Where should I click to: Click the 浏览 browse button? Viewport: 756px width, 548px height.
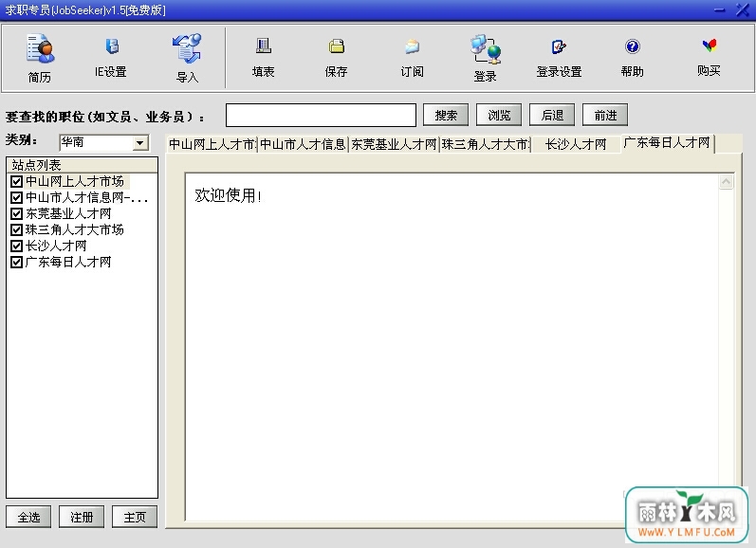coord(499,115)
